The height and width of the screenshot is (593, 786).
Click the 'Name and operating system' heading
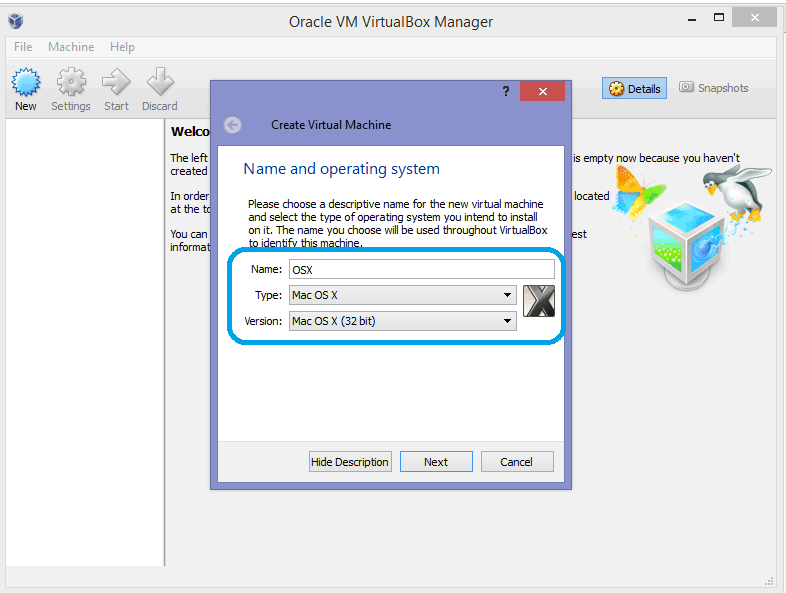pyautogui.click(x=341, y=169)
